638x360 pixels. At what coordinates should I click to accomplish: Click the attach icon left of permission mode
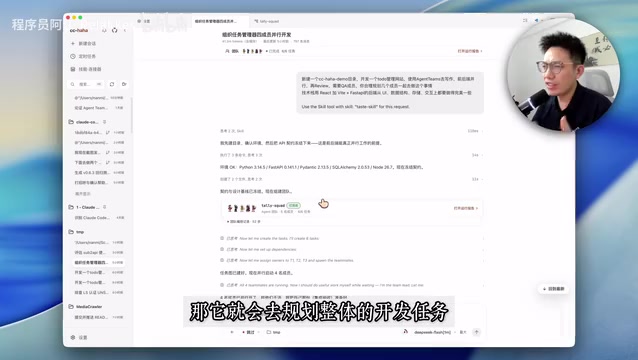click(232, 332)
